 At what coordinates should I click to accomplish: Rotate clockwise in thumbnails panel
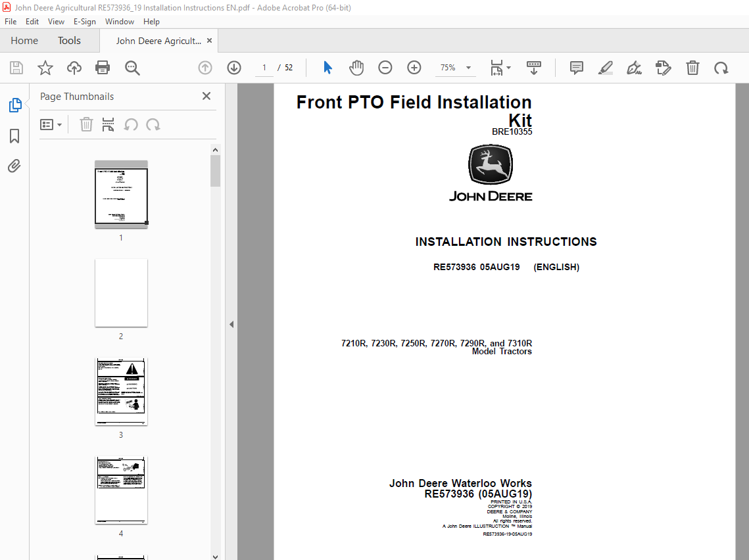[153, 125]
